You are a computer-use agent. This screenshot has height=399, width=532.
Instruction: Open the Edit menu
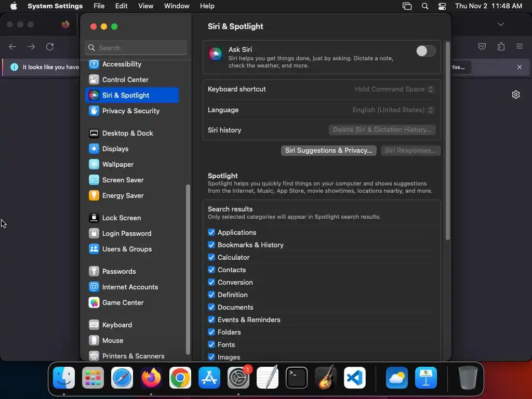121,6
